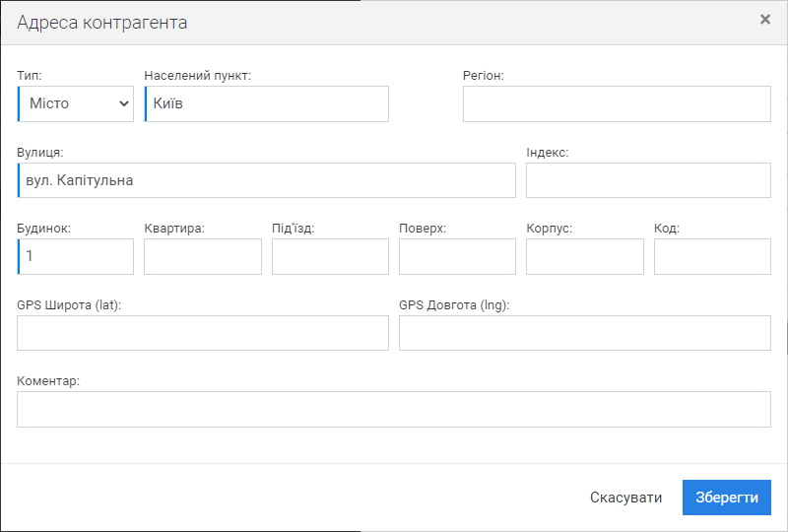This screenshot has width=788, height=532.
Task: Close the Адреса контрагента dialog
Action: click(765, 19)
